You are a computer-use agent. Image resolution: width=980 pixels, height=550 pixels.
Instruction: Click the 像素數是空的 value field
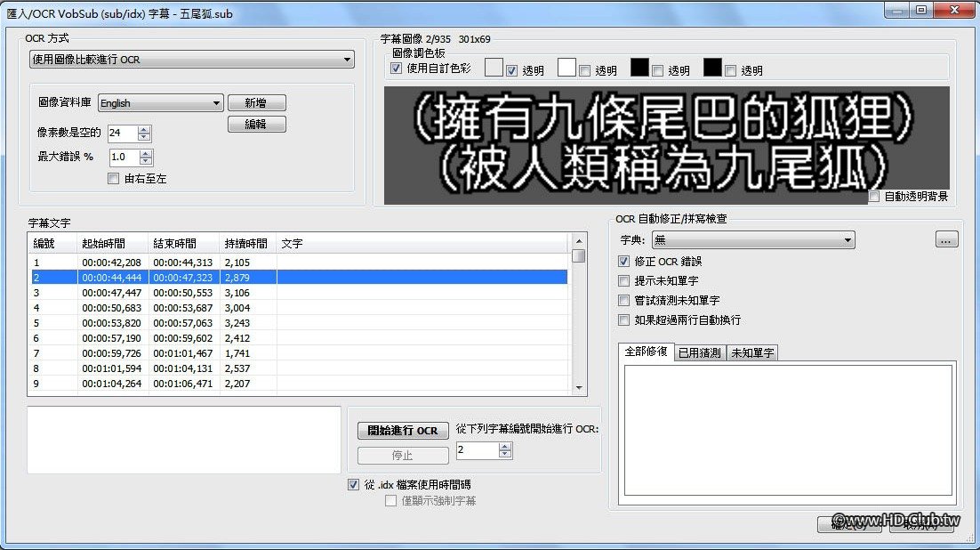(123, 133)
